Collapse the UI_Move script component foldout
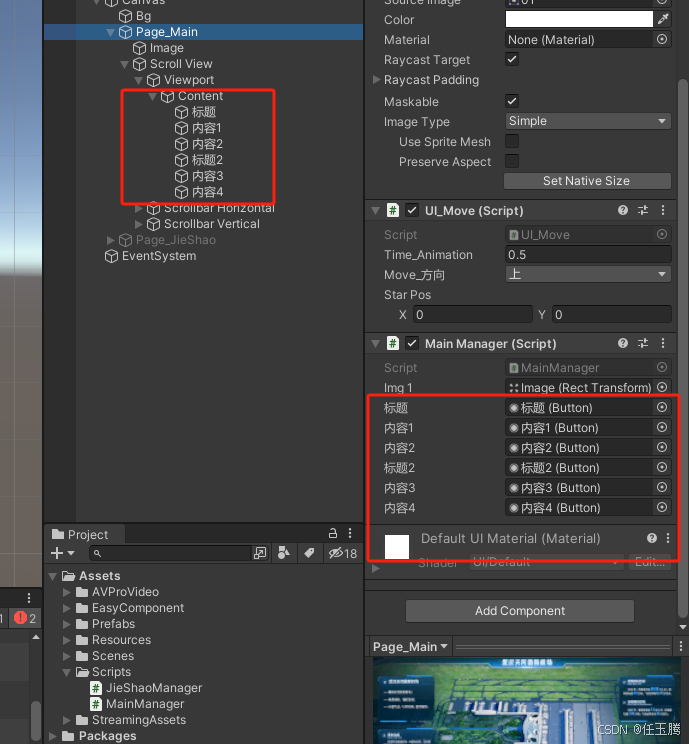Image resolution: width=689 pixels, height=744 pixels. point(375,210)
